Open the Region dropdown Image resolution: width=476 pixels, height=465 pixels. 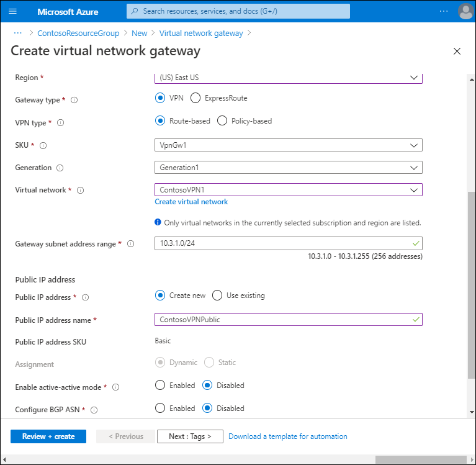pyautogui.click(x=289, y=78)
